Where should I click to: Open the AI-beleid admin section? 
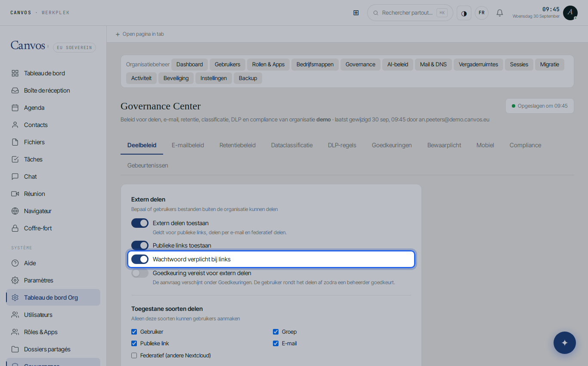398,65
